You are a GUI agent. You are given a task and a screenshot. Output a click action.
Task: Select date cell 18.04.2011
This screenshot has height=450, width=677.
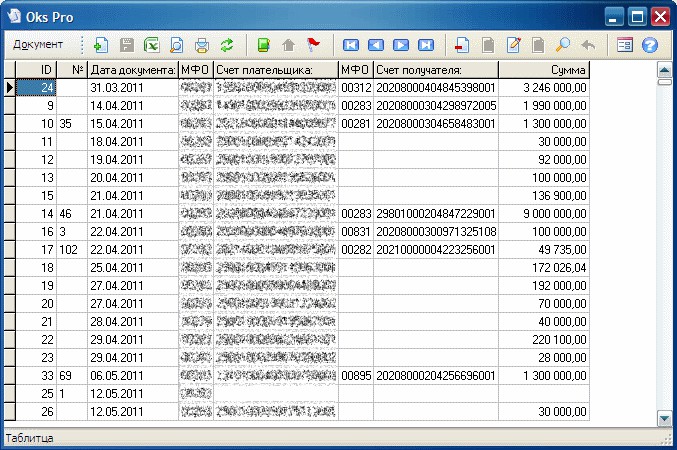133,142
